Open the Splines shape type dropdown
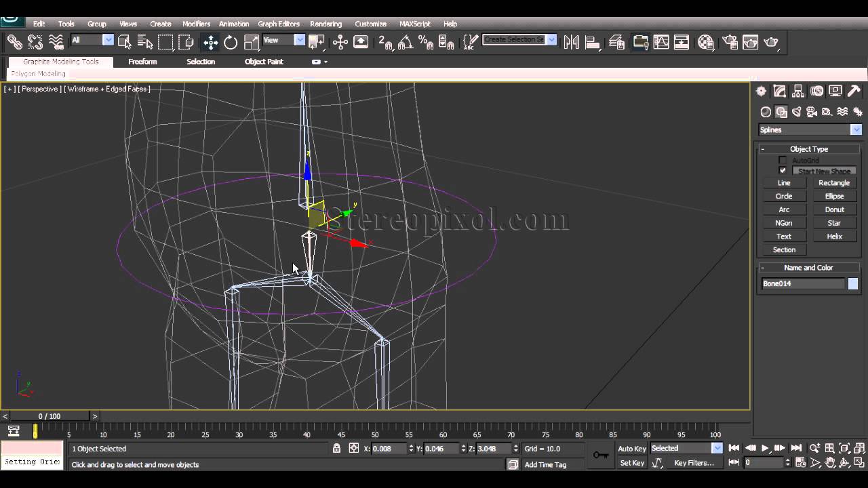The image size is (868, 488). click(x=810, y=129)
